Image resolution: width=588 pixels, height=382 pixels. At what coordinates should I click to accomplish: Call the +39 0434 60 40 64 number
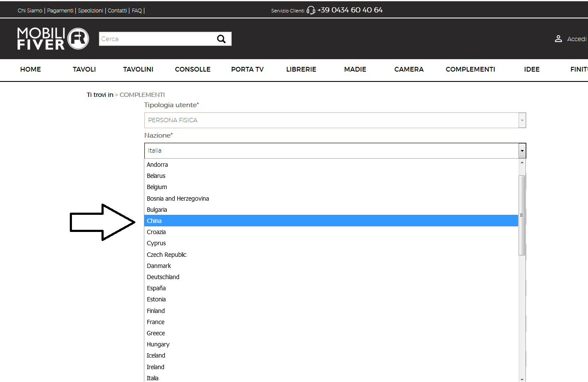pyautogui.click(x=350, y=10)
